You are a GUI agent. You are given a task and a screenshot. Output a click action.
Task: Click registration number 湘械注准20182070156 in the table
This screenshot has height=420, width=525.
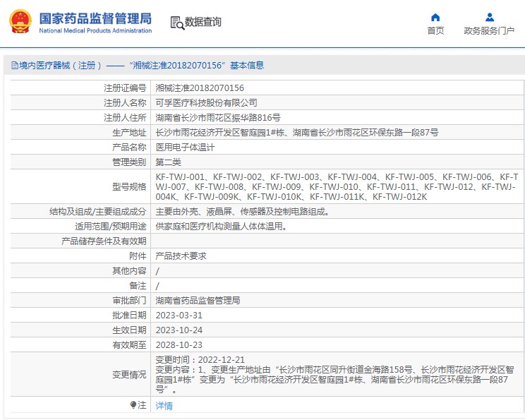pyautogui.click(x=200, y=88)
